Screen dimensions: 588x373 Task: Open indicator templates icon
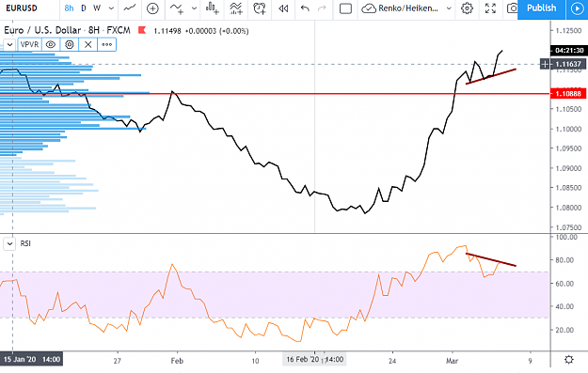236,8
